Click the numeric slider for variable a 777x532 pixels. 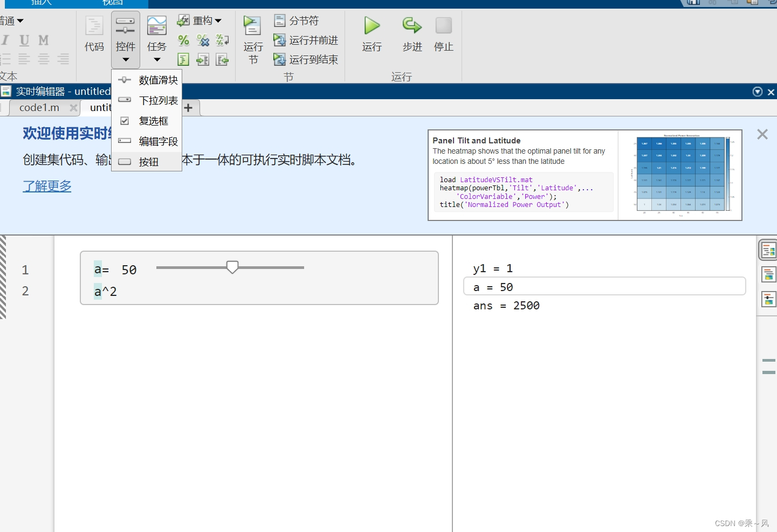tap(232, 267)
